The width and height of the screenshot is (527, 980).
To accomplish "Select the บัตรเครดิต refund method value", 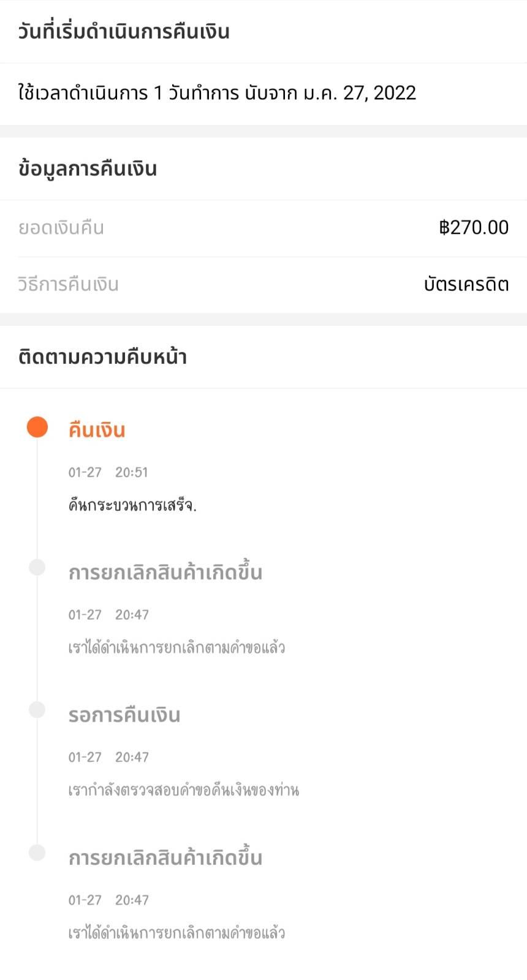I will [x=466, y=284].
